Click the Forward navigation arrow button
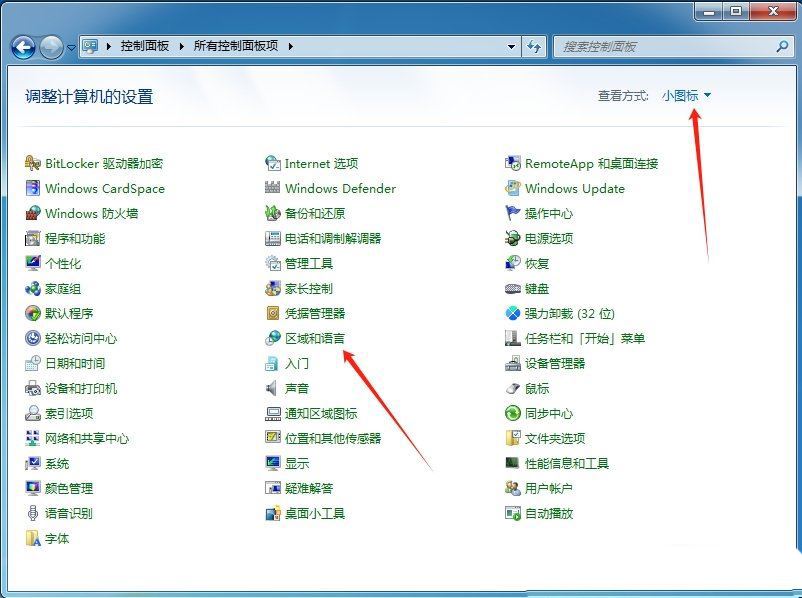The height and width of the screenshot is (598, 802). click(52, 48)
